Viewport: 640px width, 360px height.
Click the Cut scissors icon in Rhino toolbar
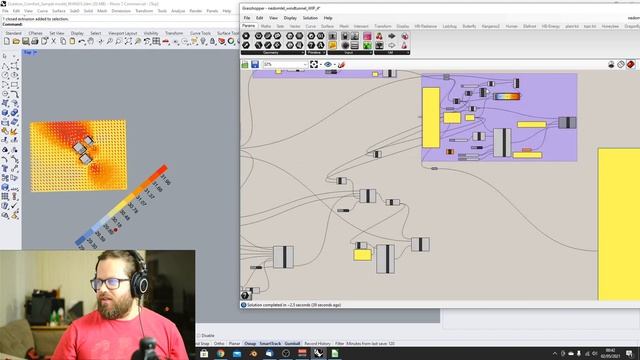point(53,41)
